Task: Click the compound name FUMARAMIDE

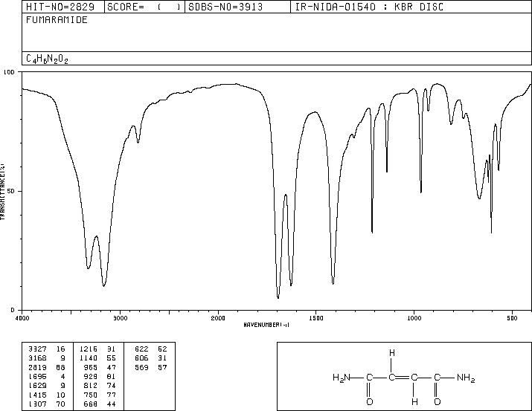Action: (x=57, y=20)
